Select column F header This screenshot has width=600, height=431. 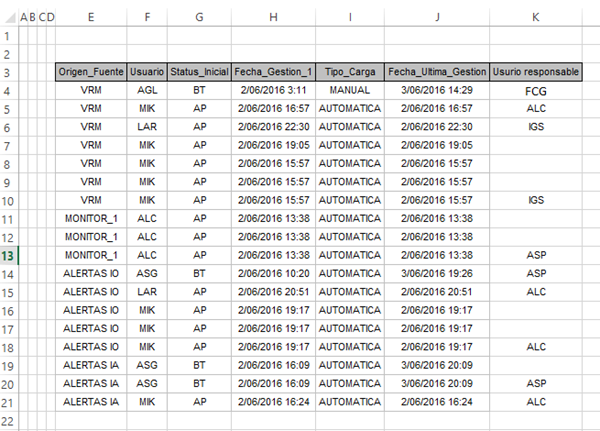click(147, 17)
